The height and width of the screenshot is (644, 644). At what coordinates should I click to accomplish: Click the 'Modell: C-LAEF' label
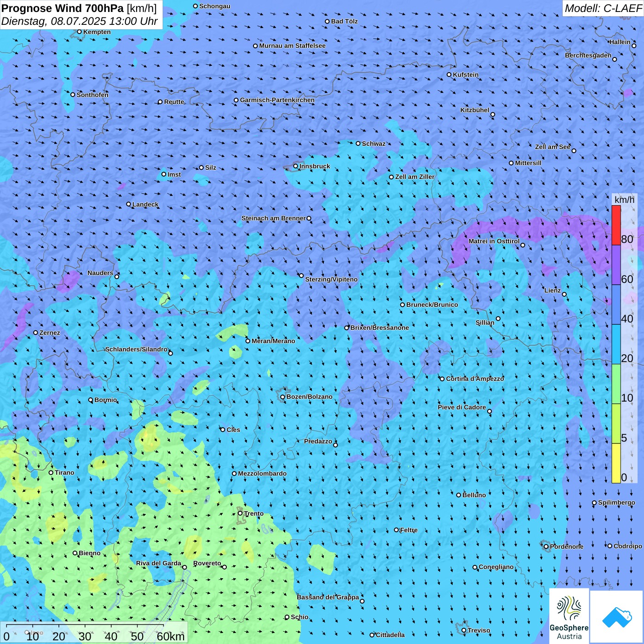603,8
